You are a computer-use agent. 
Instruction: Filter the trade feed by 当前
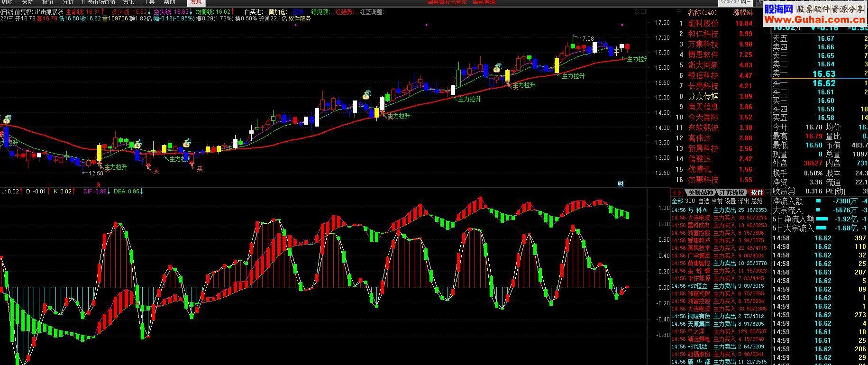(x=717, y=201)
